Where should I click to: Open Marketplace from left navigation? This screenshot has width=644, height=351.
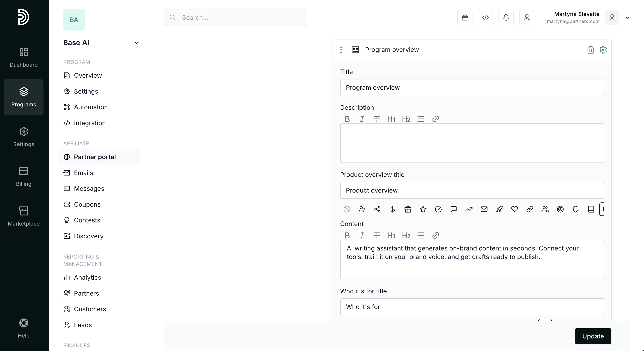click(x=24, y=216)
